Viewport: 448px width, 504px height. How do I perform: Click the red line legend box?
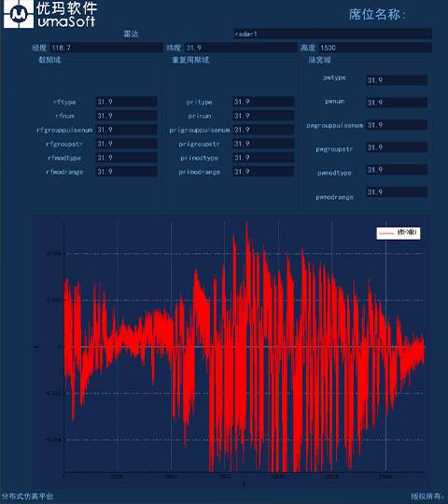point(399,232)
